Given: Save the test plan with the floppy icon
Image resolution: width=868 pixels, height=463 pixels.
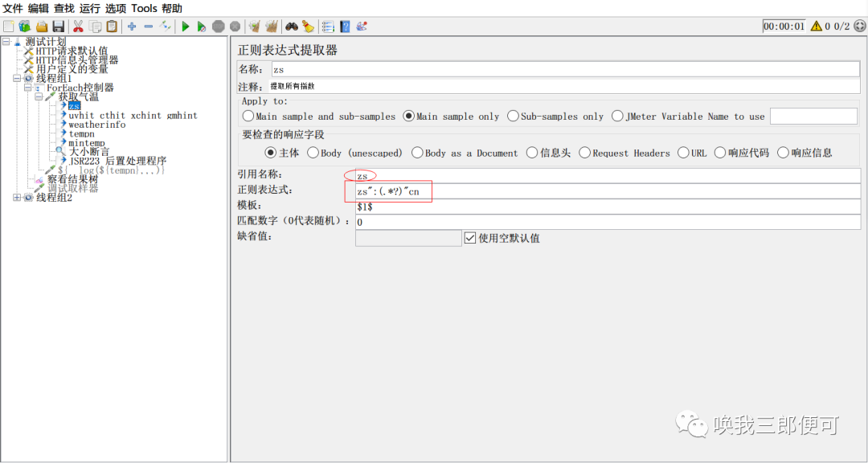Looking at the screenshot, I should click(58, 26).
